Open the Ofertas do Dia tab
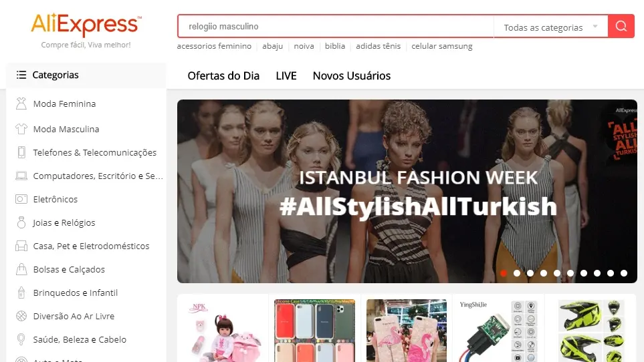 point(223,76)
